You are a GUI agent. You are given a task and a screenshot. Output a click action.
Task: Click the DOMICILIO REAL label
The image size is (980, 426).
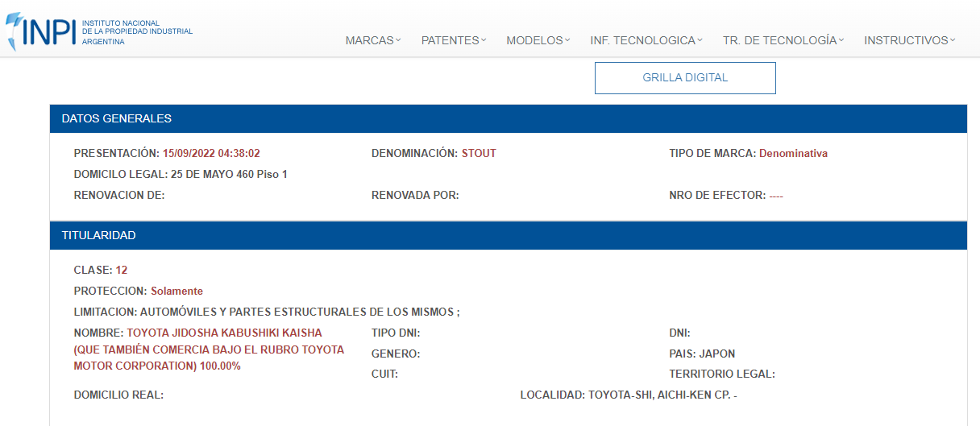[x=119, y=395]
